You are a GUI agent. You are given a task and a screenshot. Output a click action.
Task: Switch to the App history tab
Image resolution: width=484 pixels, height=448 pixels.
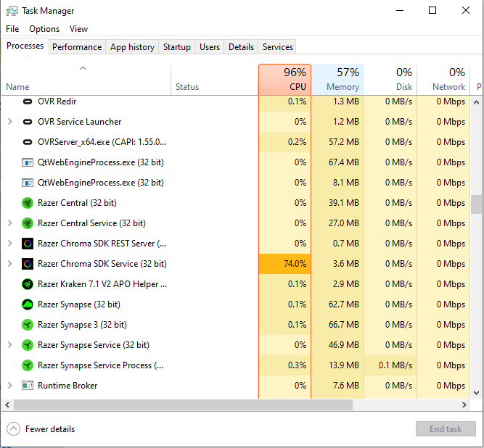pos(132,47)
